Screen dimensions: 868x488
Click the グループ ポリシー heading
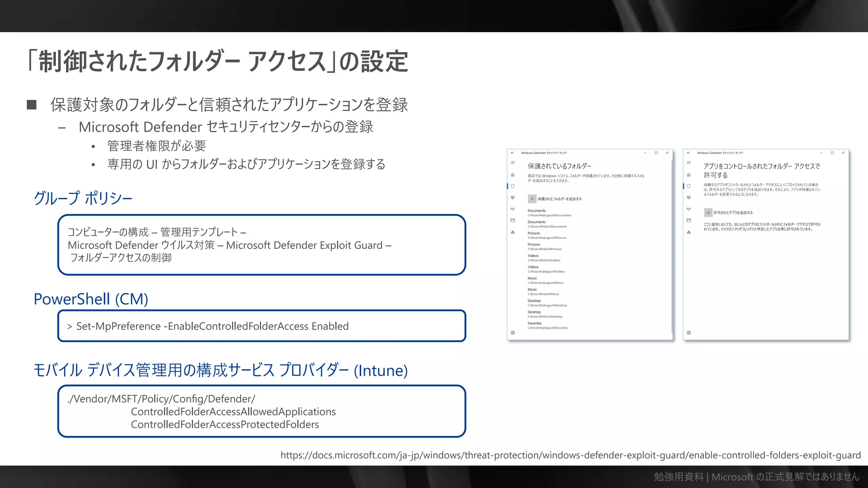[x=83, y=198]
